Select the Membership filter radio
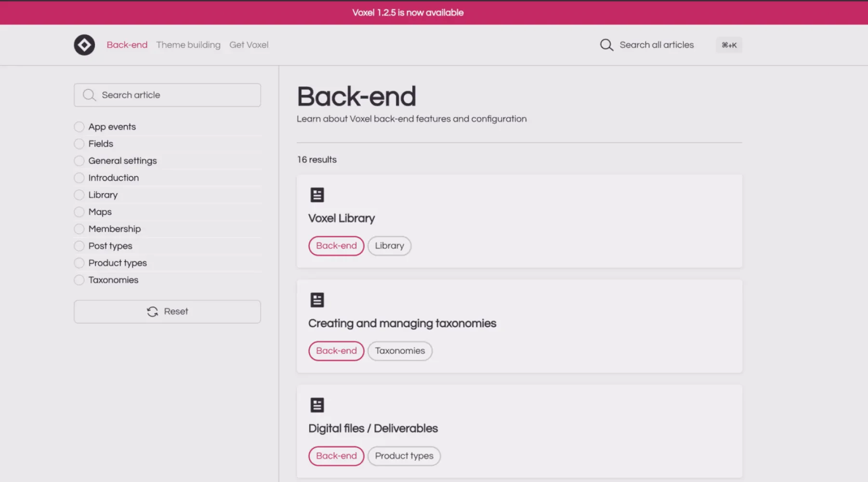 [x=79, y=229]
